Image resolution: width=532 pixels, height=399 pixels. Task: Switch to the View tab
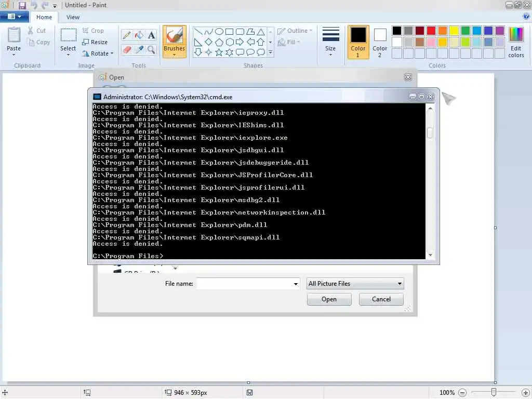point(73,17)
